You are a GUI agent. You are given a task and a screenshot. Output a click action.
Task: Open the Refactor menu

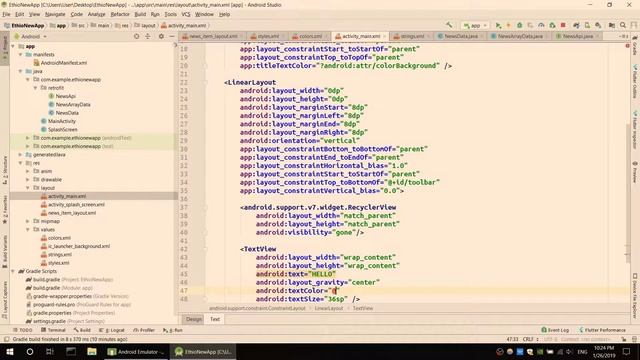pyautogui.click(x=120, y=14)
